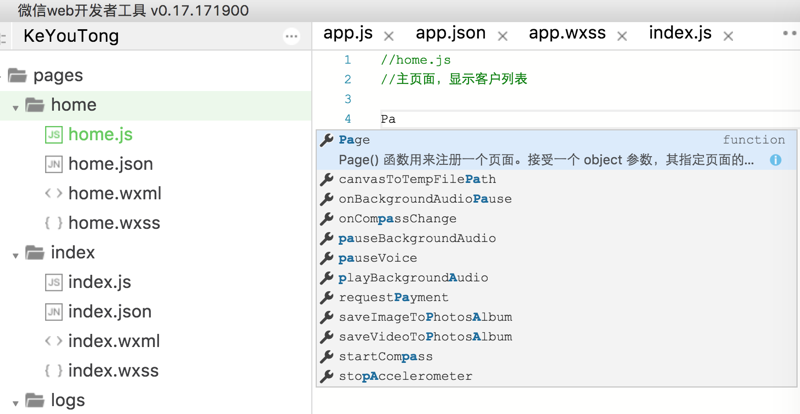
Task: Click the wrench icon beside requestPayment
Action: click(326, 297)
